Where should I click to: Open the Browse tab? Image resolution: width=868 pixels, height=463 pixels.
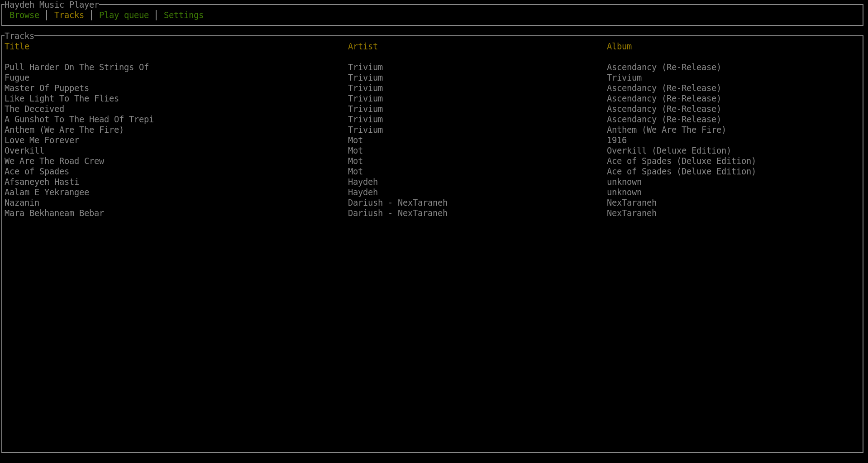tap(24, 15)
